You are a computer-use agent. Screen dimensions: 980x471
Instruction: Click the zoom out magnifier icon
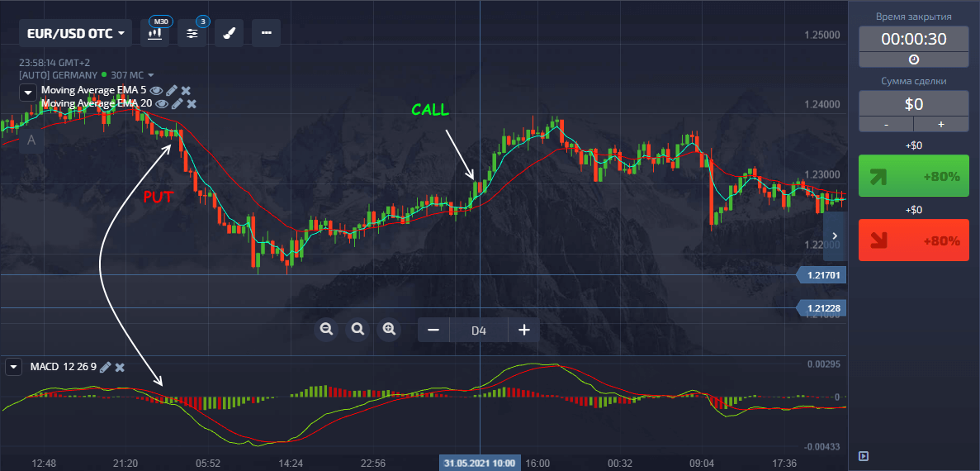pyautogui.click(x=326, y=330)
